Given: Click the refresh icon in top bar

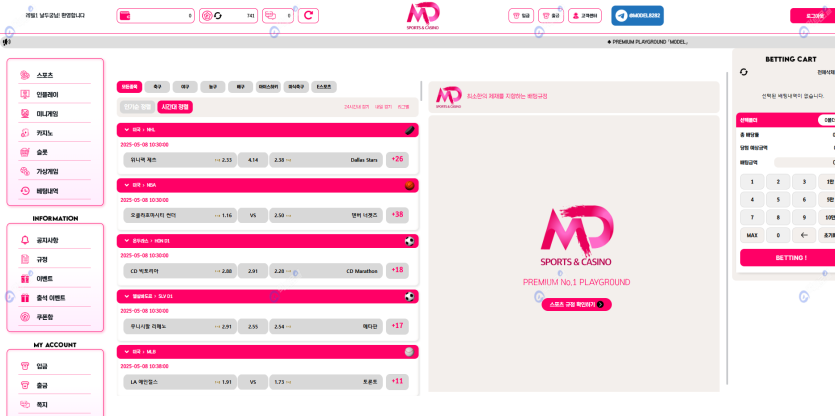Looking at the screenshot, I should coord(309,16).
